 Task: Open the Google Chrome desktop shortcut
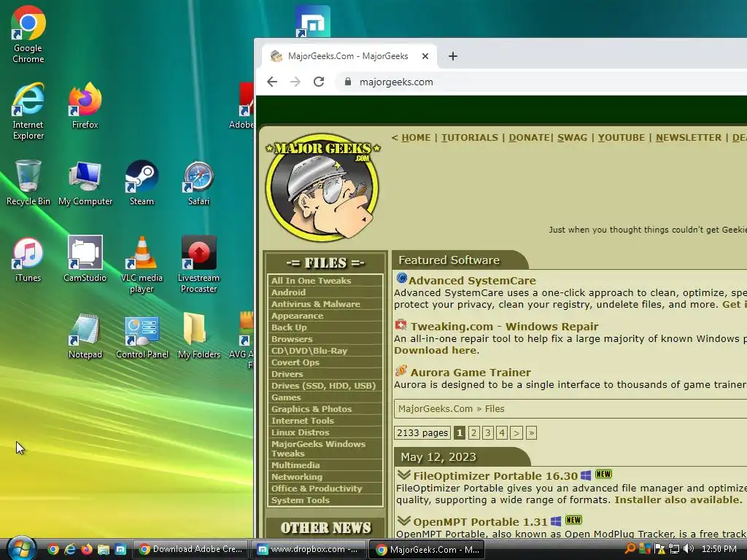click(28, 34)
